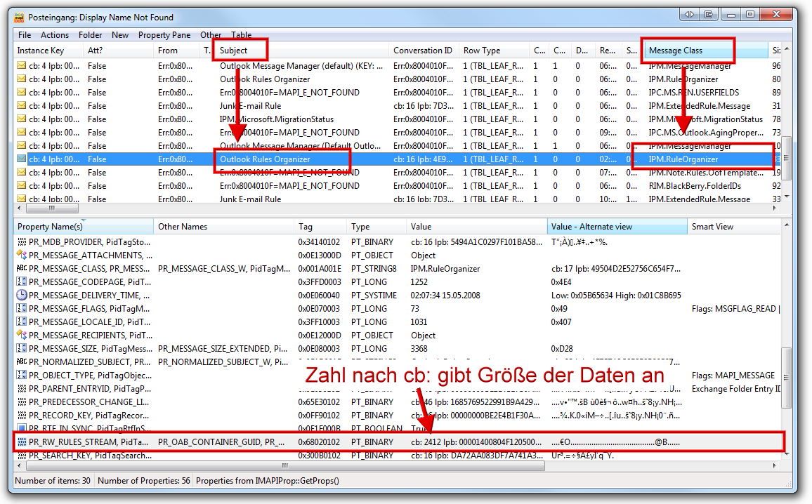The width and height of the screenshot is (812, 504).
Task: Click the object icon beside PR_MESSAGE_ATTACHMENTS
Action: coord(22,256)
